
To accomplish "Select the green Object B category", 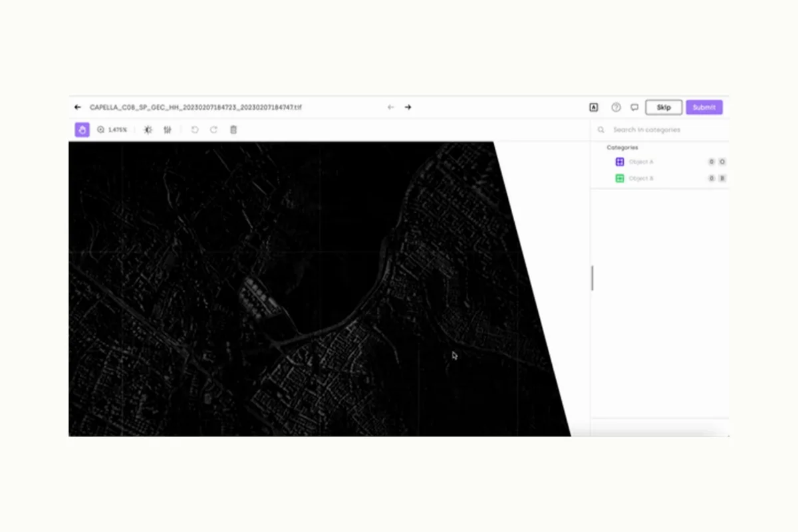I will [670, 178].
